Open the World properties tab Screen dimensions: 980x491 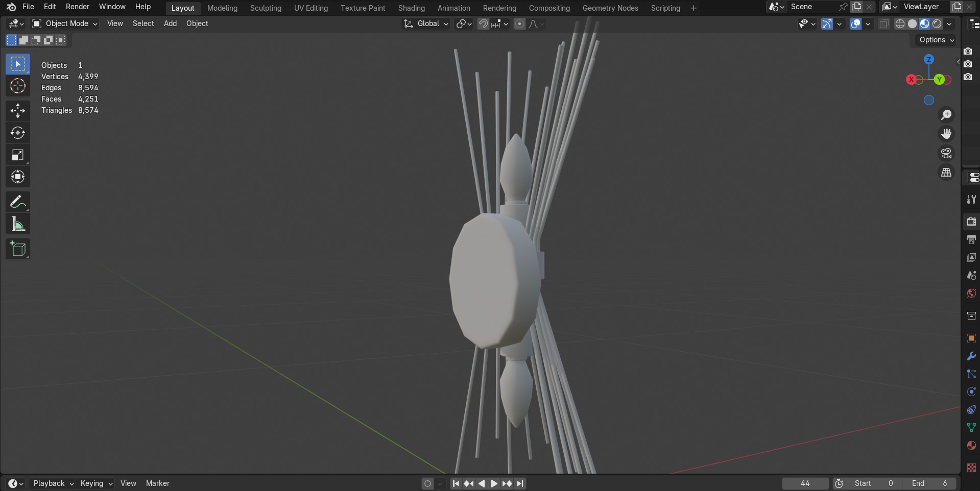pyautogui.click(x=971, y=293)
